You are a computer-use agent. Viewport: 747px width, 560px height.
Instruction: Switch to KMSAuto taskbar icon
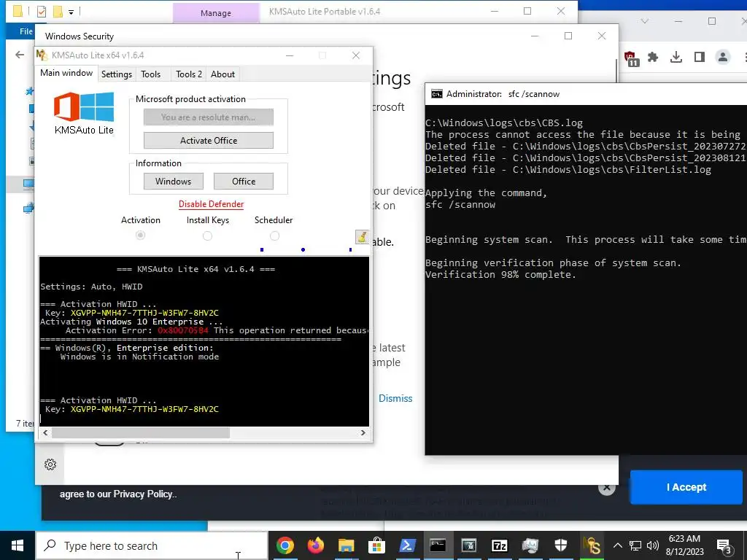[591, 545]
